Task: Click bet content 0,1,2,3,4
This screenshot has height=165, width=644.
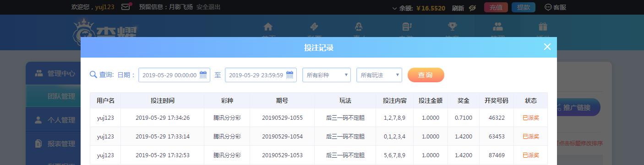Action: click(394, 137)
